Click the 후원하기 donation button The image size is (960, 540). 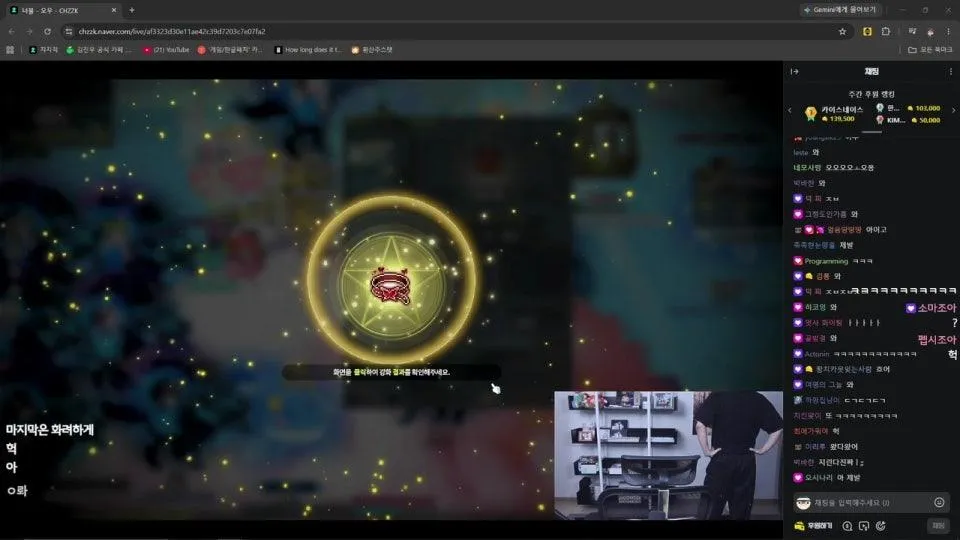pos(813,525)
